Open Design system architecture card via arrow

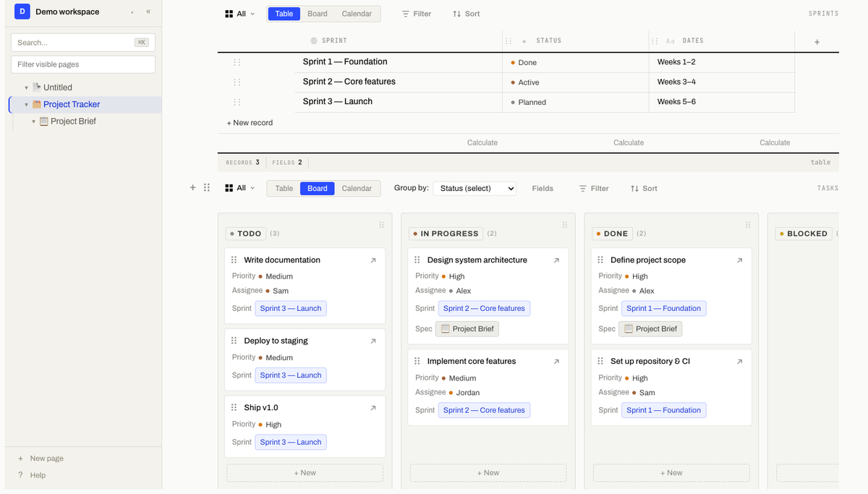(556, 260)
